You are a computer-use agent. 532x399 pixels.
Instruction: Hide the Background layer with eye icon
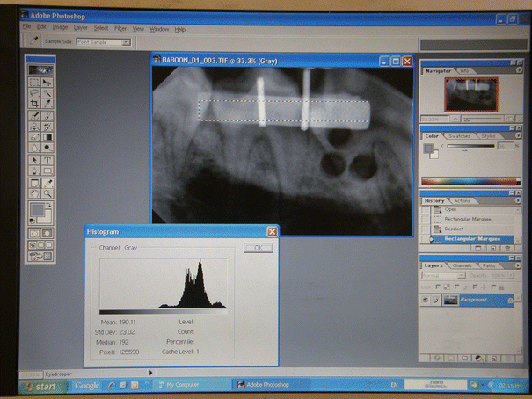(426, 300)
